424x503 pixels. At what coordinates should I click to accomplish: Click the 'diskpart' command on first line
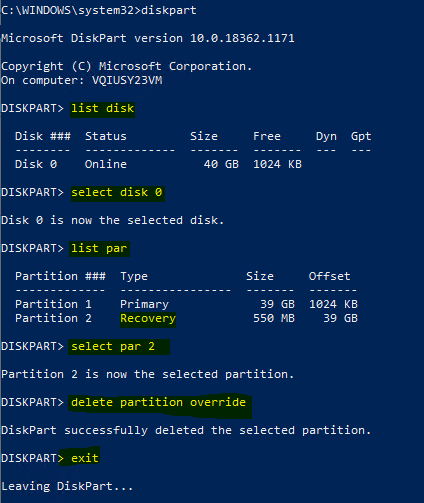pyautogui.click(x=169, y=11)
